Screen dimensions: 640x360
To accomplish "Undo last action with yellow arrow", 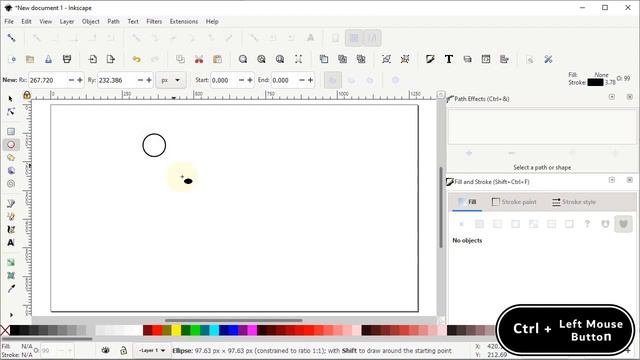I will pos(136,60).
